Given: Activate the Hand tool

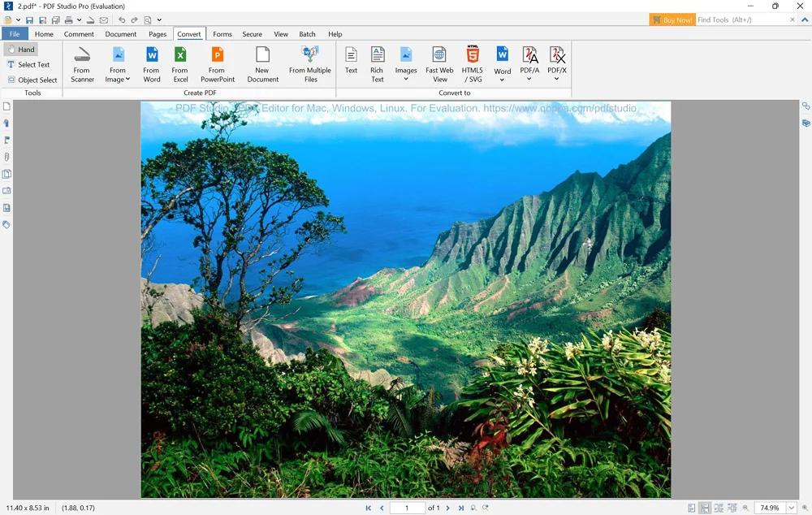Looking at the screenshot, I should [x=21, y=50].
